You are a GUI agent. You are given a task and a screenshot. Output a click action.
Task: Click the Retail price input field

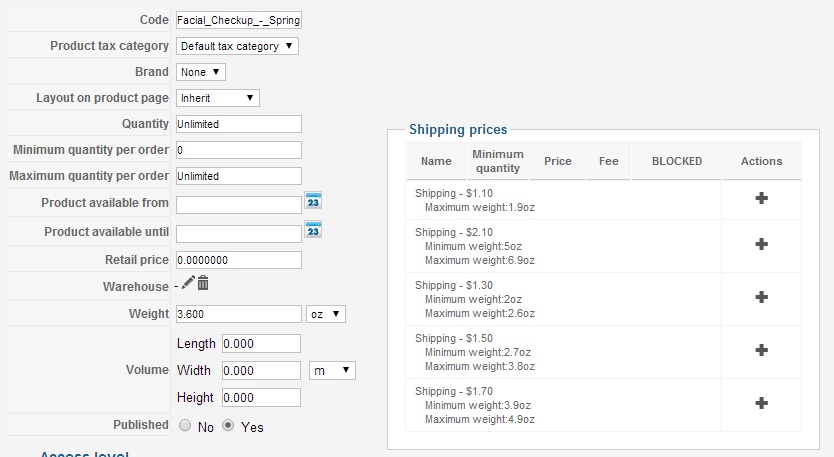(238, 260)
